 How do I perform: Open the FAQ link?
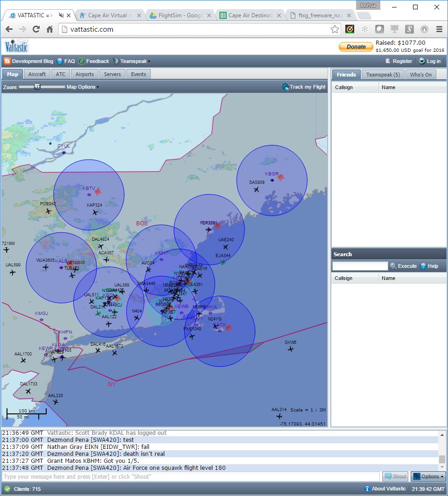tap(66, 61)
